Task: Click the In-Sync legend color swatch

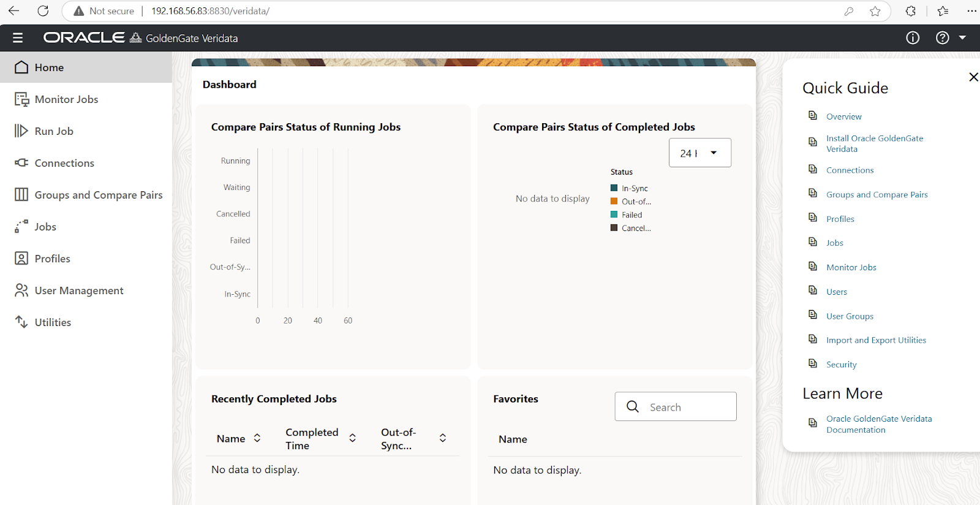Action: click(x=614, y=188)
